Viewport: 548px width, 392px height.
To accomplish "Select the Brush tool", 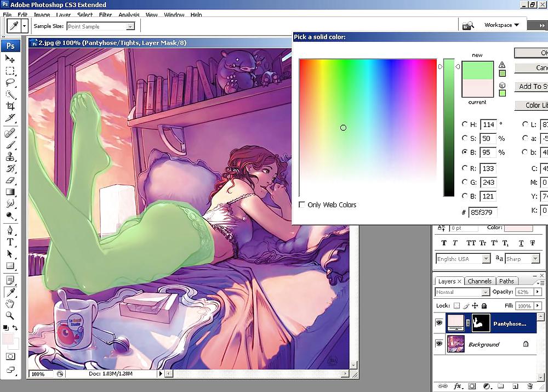I will [10, 145].
